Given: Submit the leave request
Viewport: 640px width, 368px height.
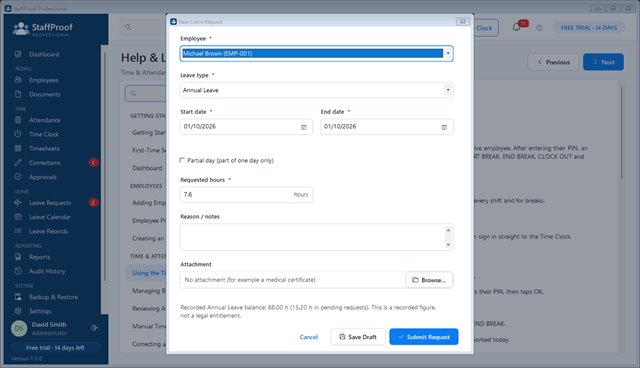Looking at the screenshot, I should pyautogui.click(x=424, y=337).
